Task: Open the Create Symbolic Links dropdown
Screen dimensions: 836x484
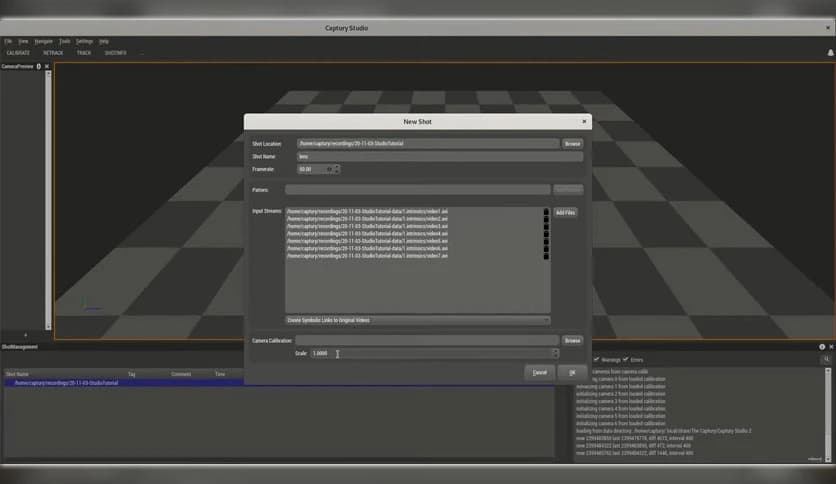Action: point(417,320)
